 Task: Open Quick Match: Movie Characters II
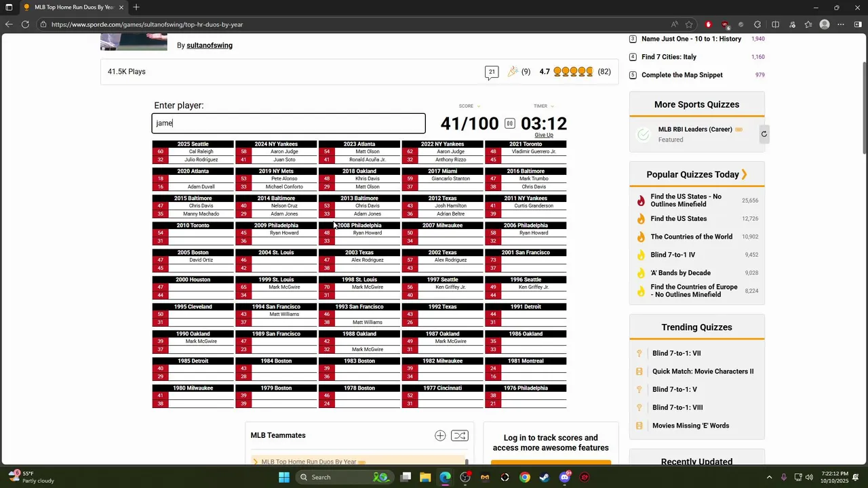point(703,371)
